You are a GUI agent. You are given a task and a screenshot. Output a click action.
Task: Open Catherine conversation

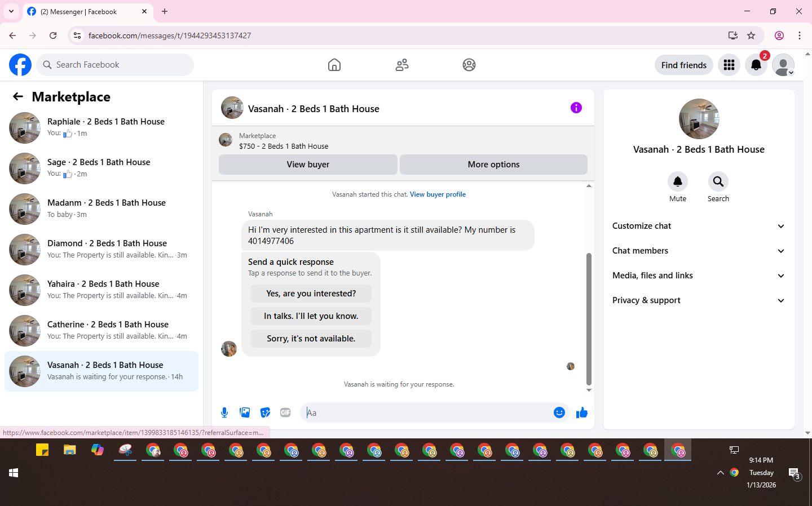tap(101, 331)
